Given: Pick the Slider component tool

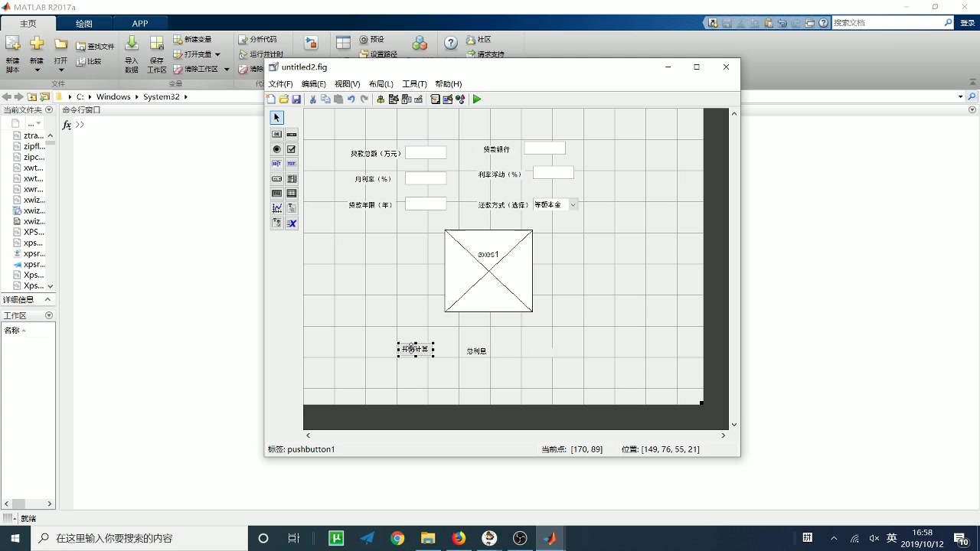Looking at the screenshot, I should pyautogui.click(x=292, y=134).
